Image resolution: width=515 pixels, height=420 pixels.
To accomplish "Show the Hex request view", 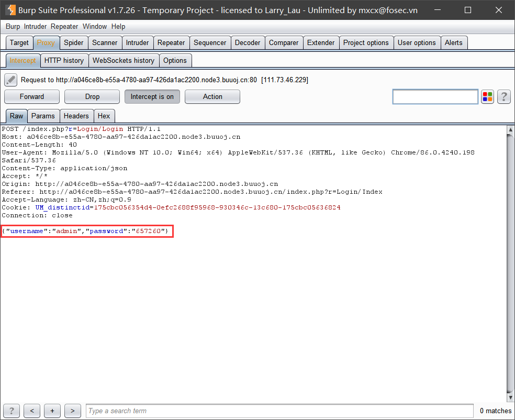I will click(104, 116).
